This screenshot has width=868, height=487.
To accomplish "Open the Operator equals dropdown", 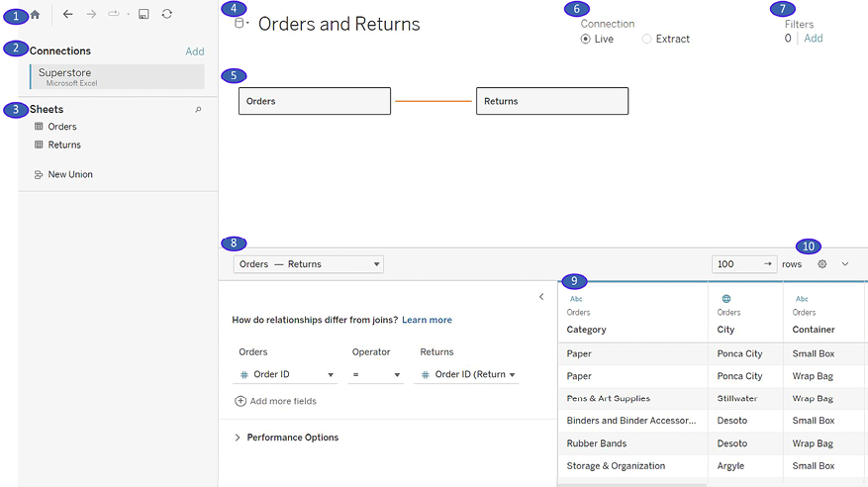I will [x=377, y=375].
